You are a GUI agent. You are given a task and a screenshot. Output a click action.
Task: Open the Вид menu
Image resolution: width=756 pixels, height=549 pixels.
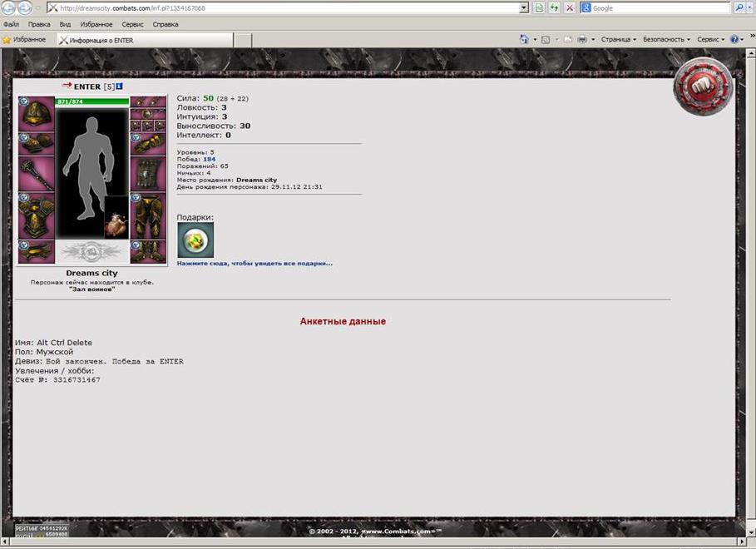coord(65,24)
